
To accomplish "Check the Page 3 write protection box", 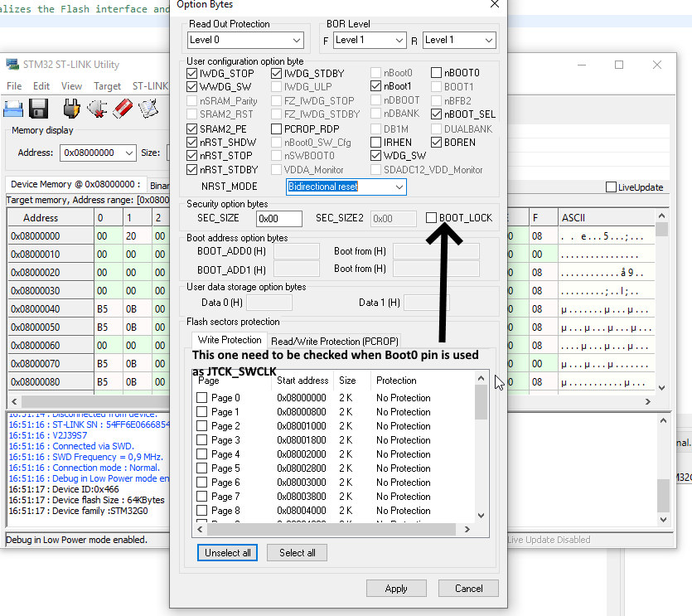I will click(201, 439).
